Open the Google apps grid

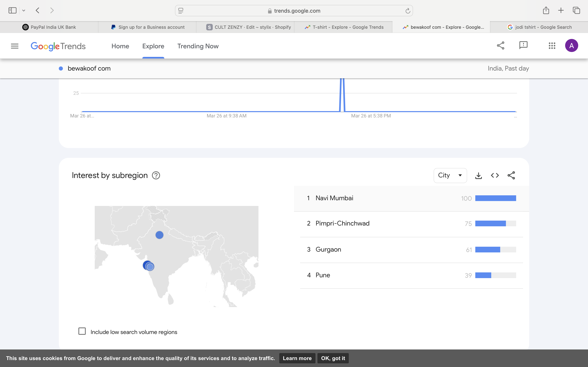[x=551, y=45]
